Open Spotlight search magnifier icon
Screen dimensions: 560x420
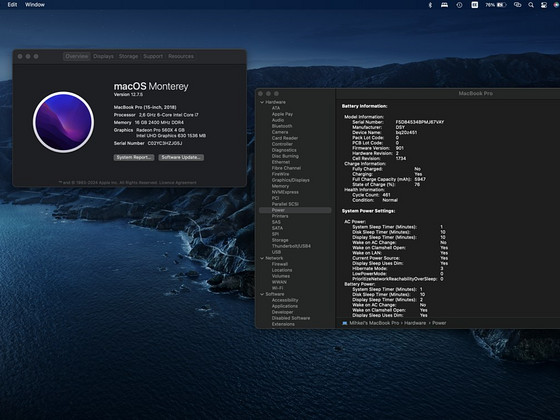(531, 5)
